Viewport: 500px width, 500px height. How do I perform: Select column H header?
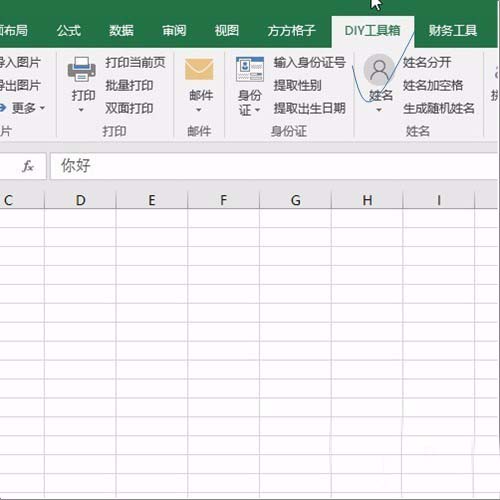[367, 200]
